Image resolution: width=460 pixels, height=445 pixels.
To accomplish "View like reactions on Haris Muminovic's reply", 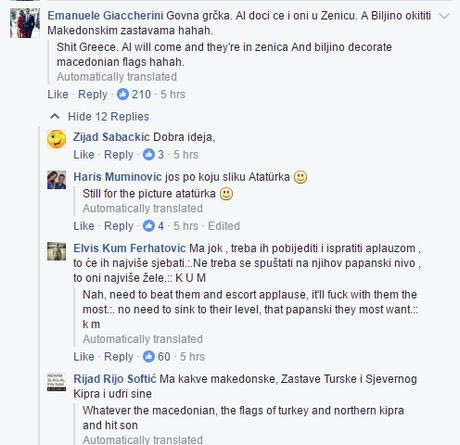I will click(153, 226).
